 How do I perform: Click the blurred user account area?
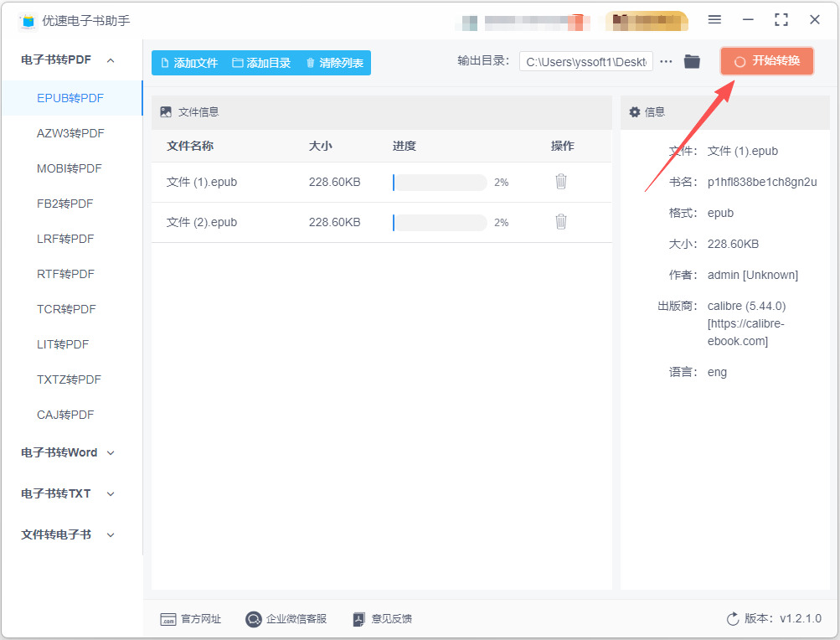coord(523,22)
